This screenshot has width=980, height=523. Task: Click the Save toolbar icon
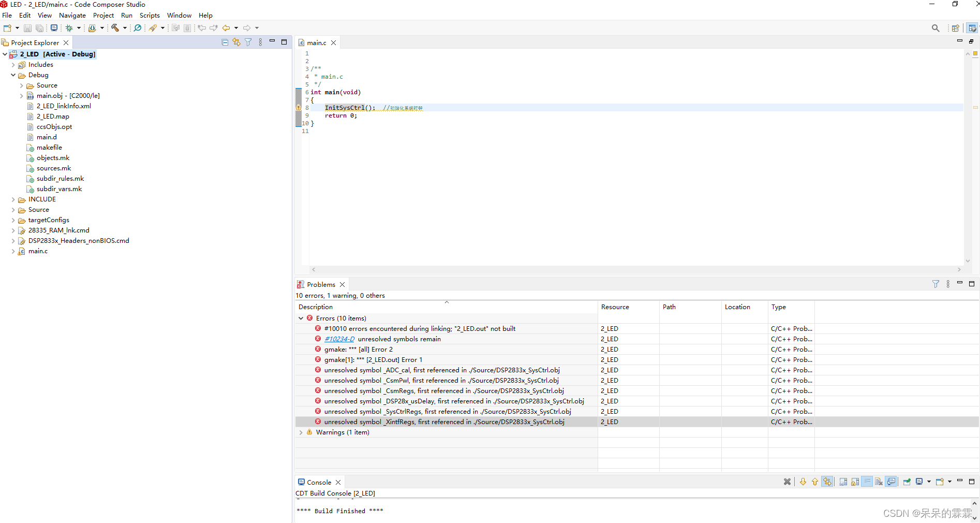(x=28, y=28)
